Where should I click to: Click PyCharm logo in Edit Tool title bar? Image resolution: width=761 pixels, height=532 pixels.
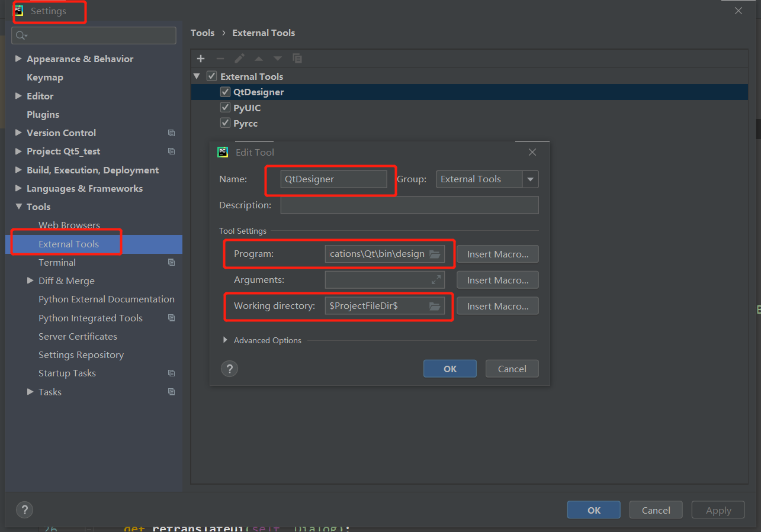(223, 152)
